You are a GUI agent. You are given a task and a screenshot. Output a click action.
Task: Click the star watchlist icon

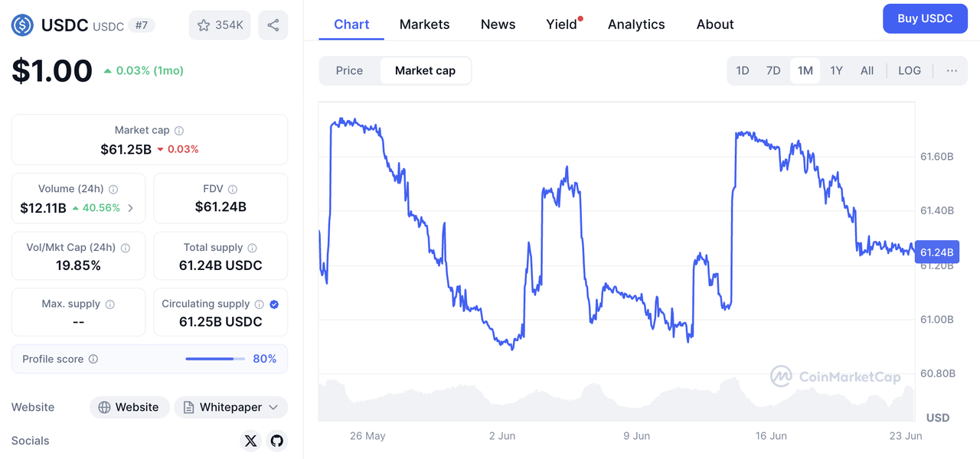(204, 25)
